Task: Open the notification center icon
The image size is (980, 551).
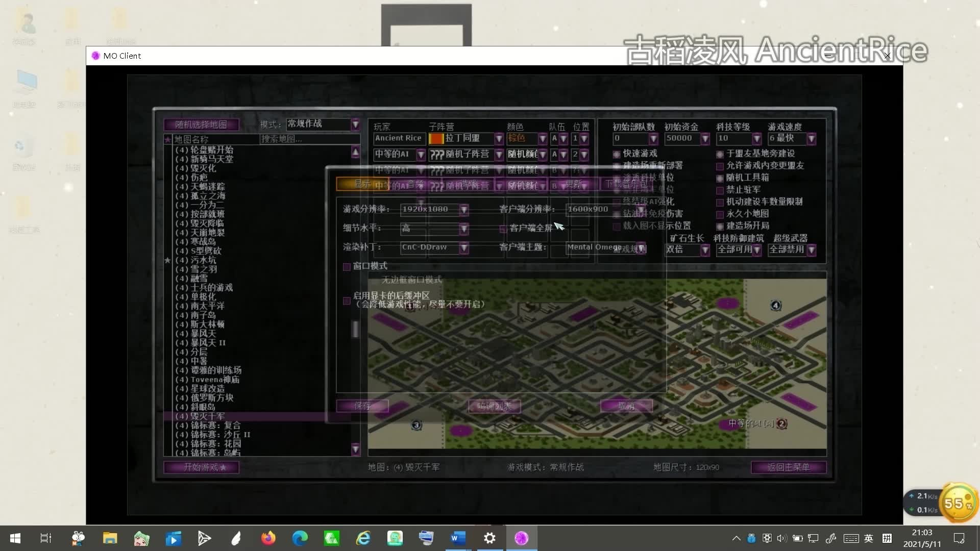Action: (x=959, y=538)
